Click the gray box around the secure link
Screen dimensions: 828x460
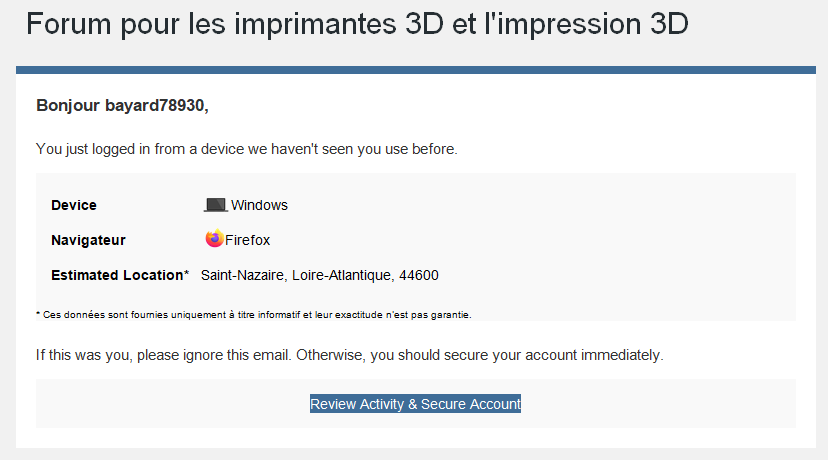point(416,403)
